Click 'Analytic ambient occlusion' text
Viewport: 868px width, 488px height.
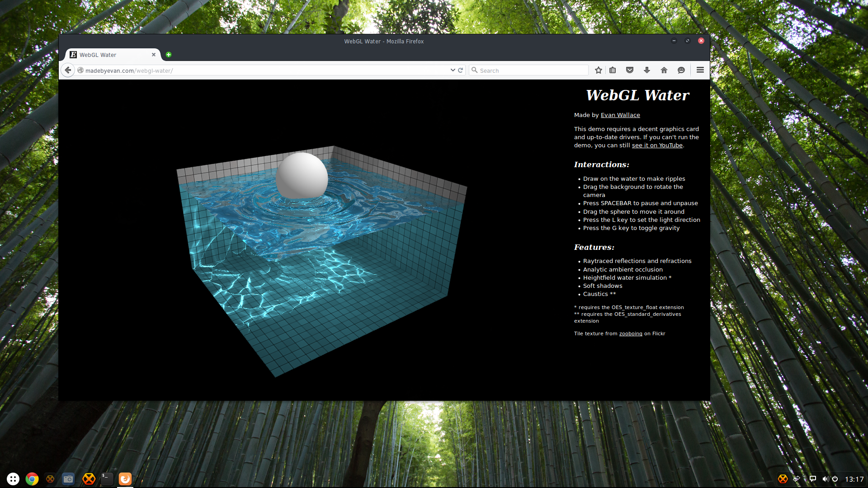coord(623,270)
